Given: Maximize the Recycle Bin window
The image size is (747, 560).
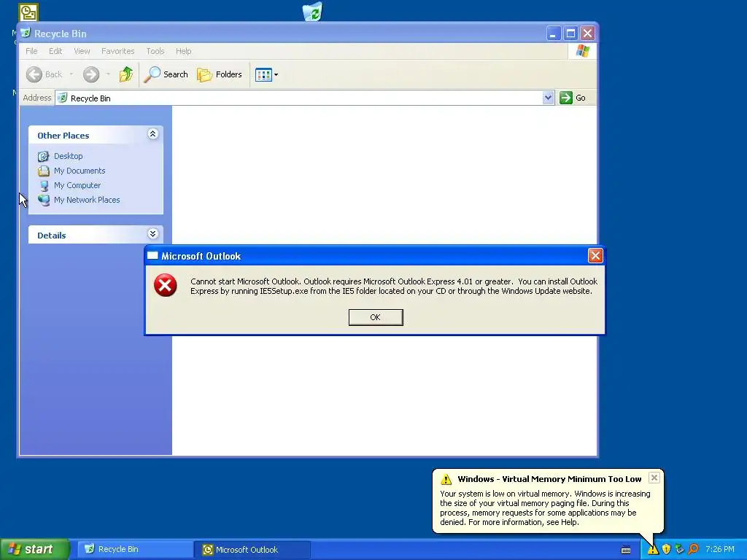Looking at the screenshot, I should click(570, 34).
